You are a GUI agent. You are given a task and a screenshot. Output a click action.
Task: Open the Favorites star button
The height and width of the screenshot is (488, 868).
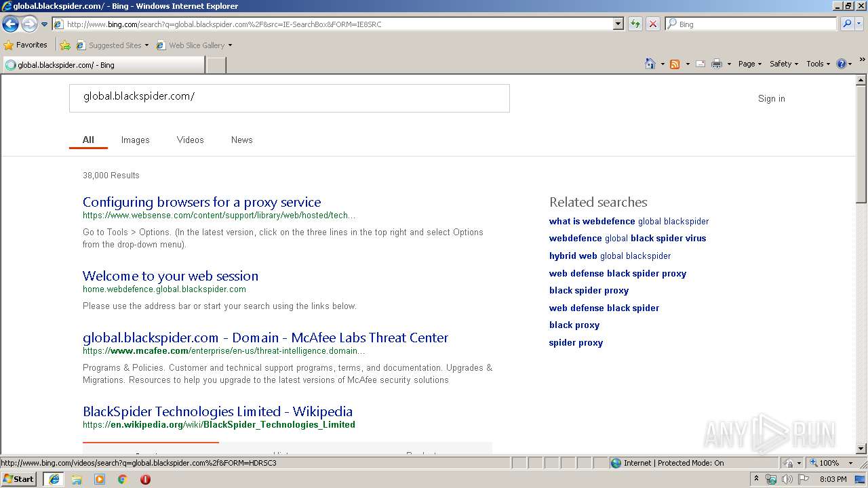[26, 45]
